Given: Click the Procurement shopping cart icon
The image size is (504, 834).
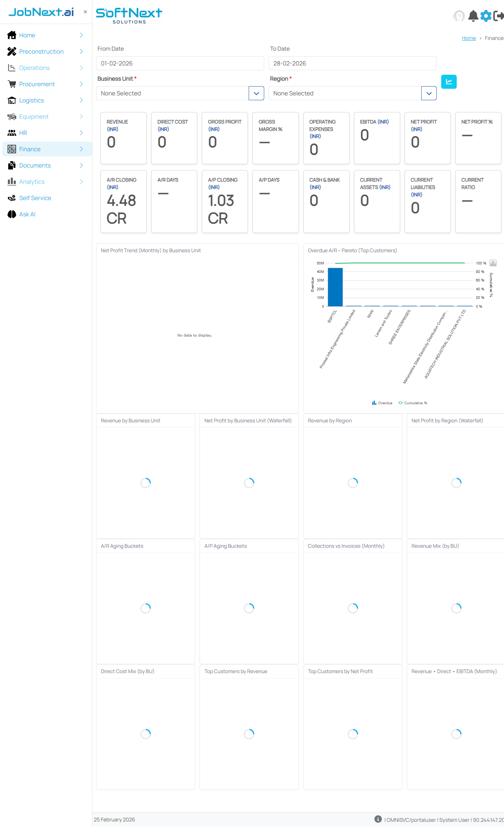Looking at the screenshot, I should point(12,84).
